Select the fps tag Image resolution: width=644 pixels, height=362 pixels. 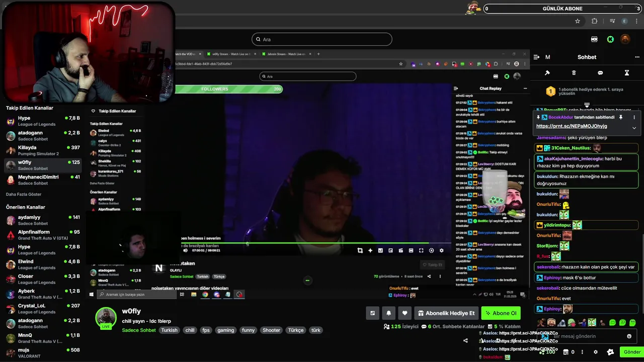(x=206, y=330)
